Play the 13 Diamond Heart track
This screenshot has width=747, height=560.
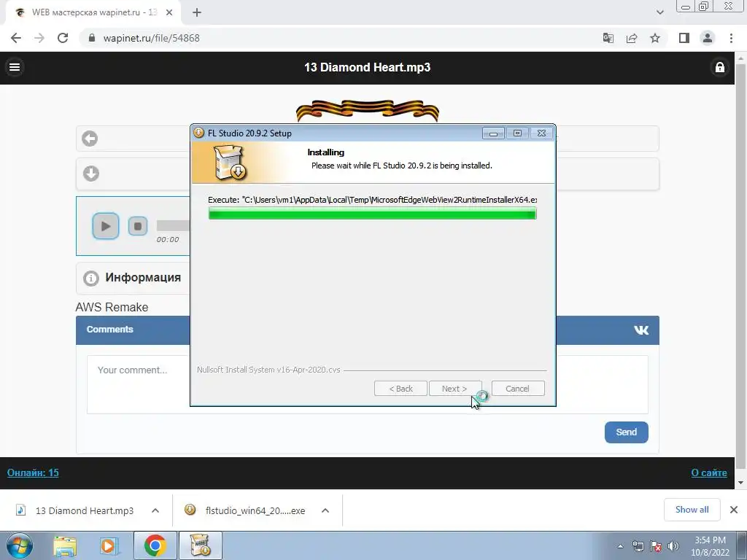(105, 226)
